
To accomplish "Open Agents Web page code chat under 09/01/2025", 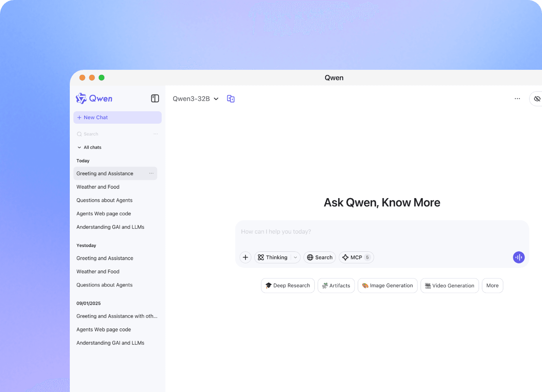I will coord(104,330).
